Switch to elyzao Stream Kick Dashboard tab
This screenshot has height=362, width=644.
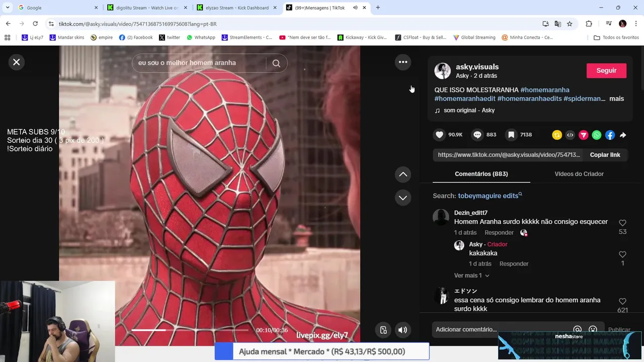point(237,8)
